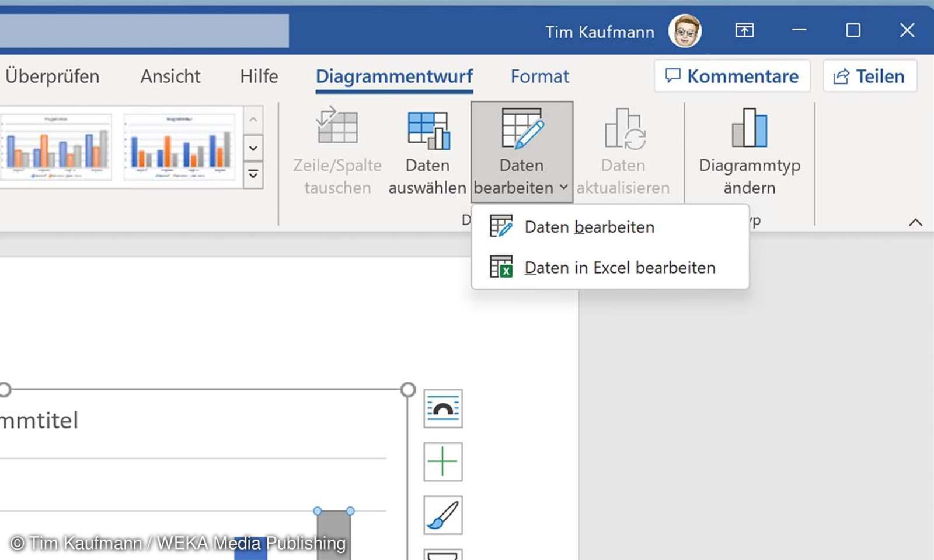Click the ribbon display options icon
The image size is (934, 560).
[x=744, y=30]
